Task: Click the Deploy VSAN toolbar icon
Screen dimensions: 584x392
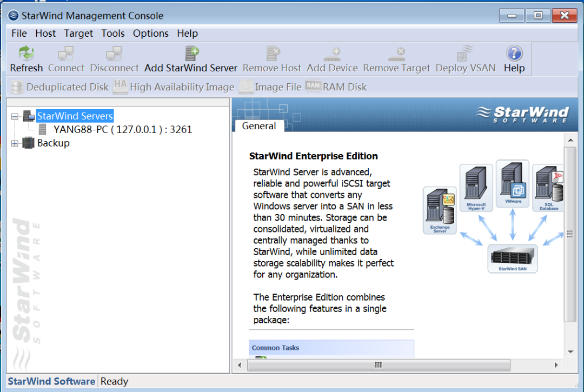Action: pos(465,53)
